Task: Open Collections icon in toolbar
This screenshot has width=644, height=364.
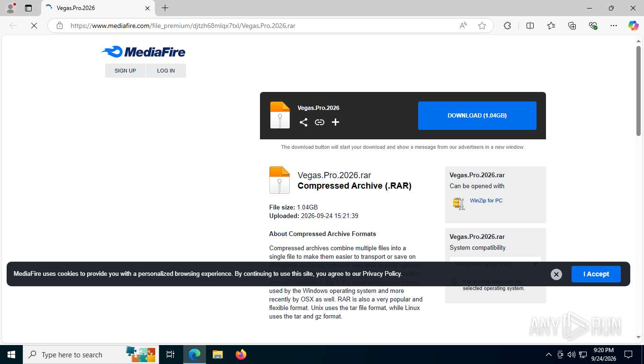Action: 572,26
